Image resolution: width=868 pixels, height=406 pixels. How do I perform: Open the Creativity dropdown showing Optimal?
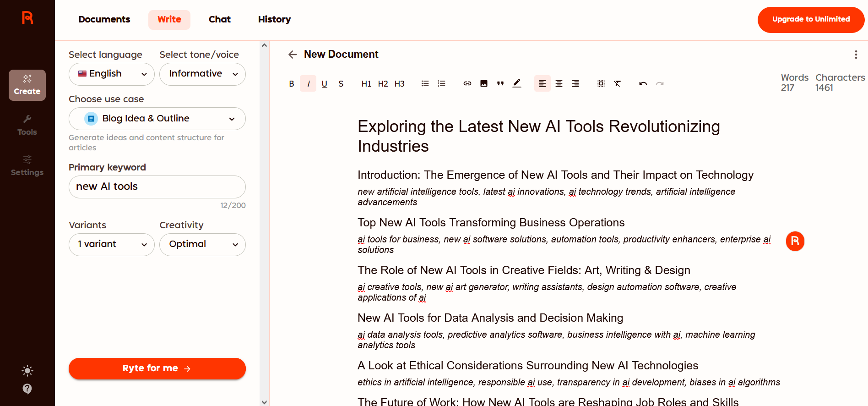tap(202, 245)
